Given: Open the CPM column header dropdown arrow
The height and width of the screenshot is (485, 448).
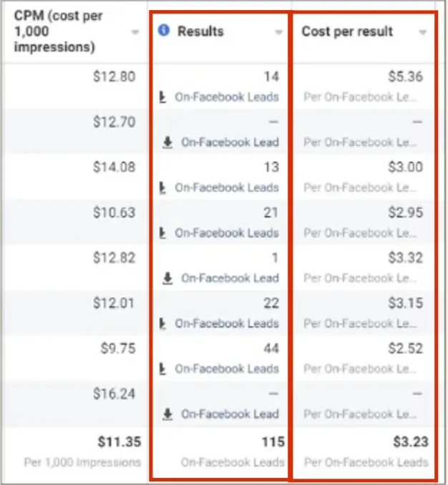Looking at the screenshot, I should tap(135, 33).
